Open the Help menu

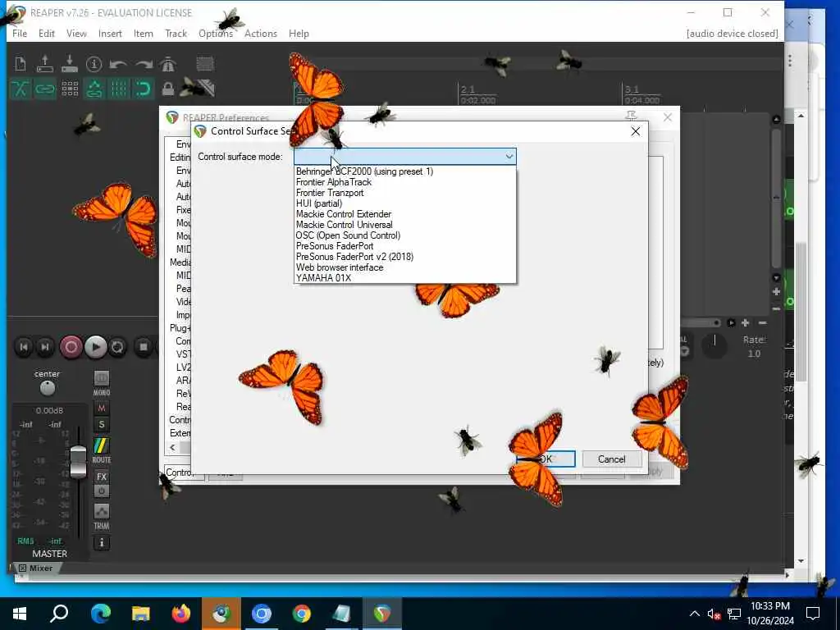click(299, 33)
